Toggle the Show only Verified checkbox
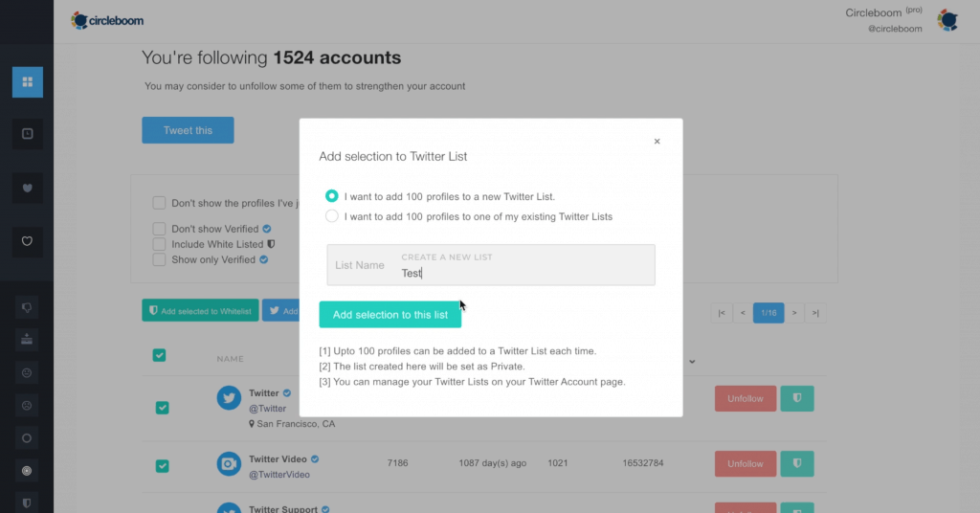The height and width of the screenshot is (513, 980). pos(160,259)
